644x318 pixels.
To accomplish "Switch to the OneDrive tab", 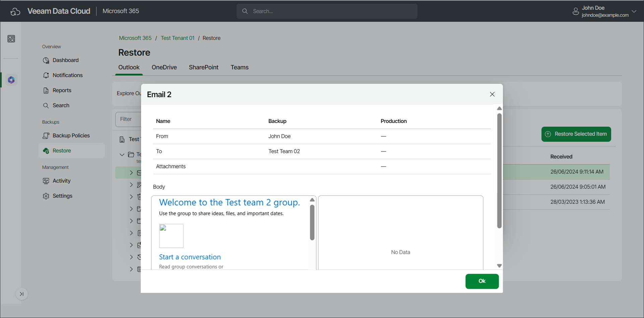I will pos(164,67).
